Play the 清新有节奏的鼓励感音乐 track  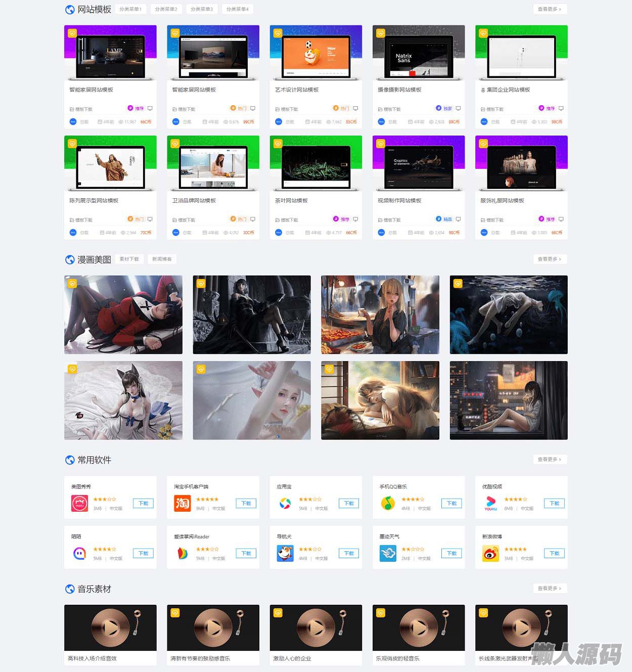(x=213, y=628)
